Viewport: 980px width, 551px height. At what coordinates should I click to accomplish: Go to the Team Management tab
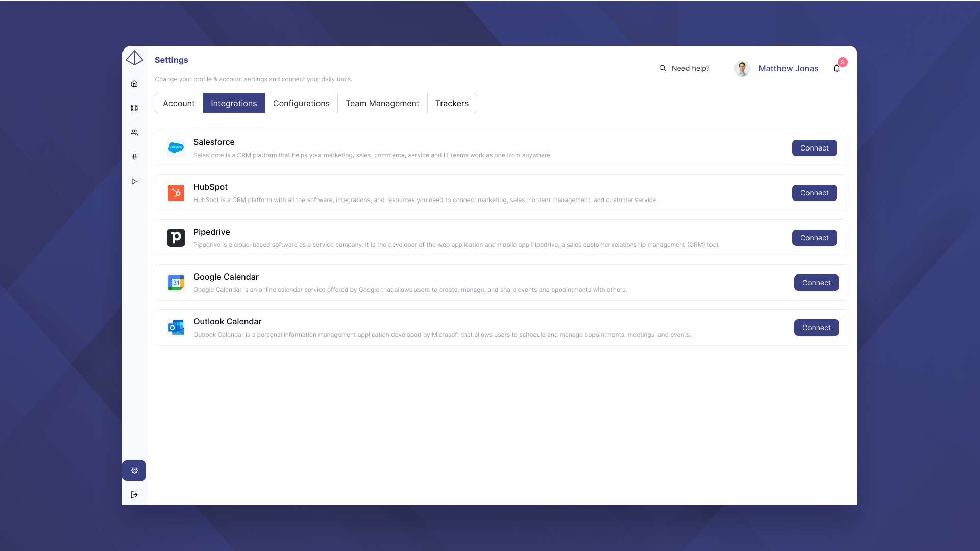pos(382,103)
